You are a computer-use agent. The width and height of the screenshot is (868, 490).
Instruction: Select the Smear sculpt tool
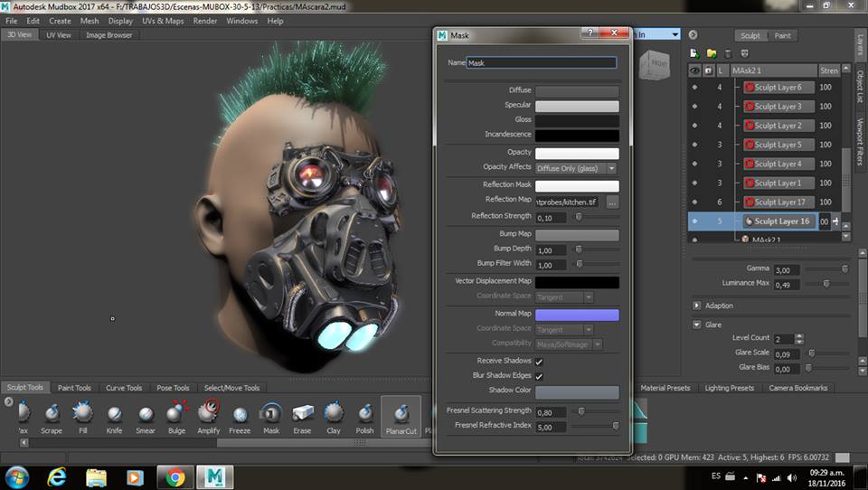[146, 418]
